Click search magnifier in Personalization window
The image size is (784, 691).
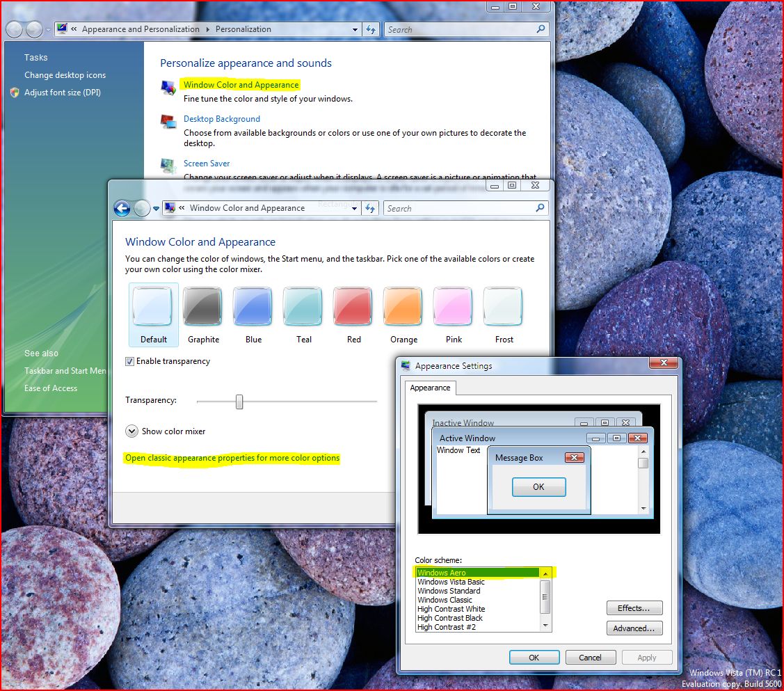(x=541, y=29)
